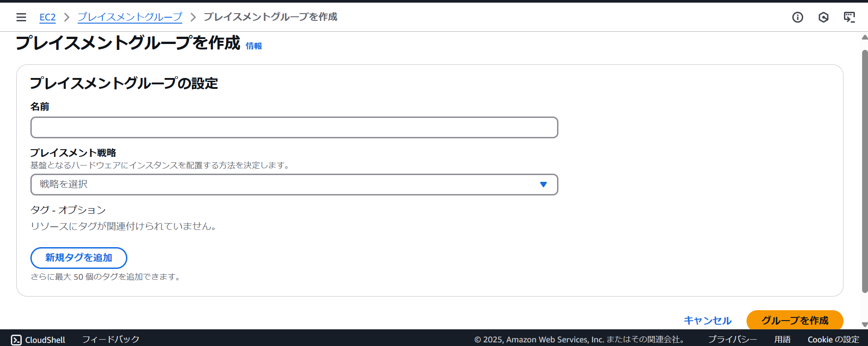Image resolution: width=868 pixels, height=346 pixels.
Task: Go to EC2 breadcrumb link
Action: (x=48, y=17)
